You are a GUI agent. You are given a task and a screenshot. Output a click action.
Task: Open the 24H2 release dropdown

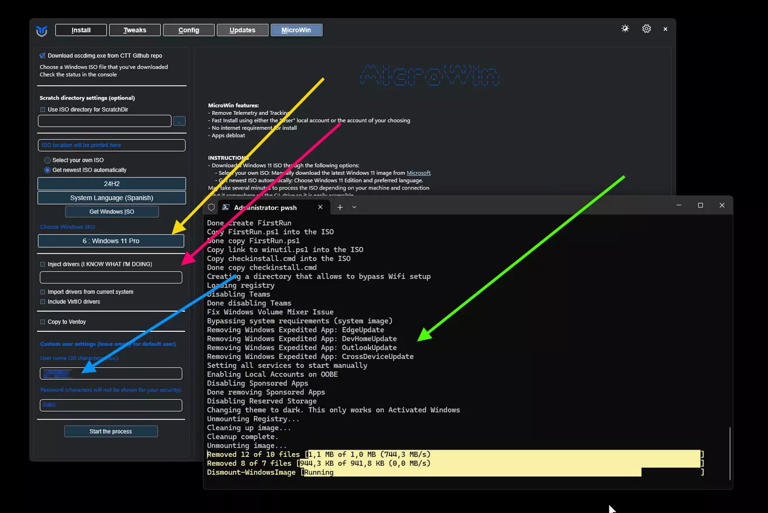click(111, 184)
